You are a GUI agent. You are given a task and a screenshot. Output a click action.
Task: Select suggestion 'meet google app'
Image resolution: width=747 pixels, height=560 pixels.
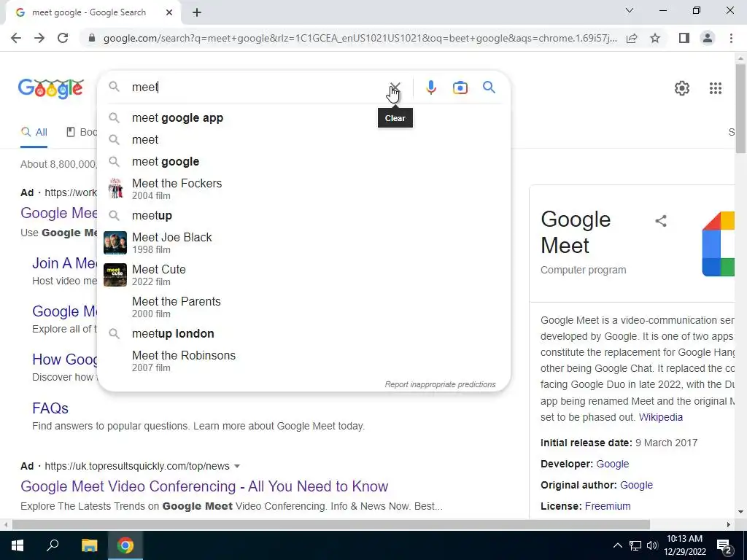pyautogui.click(x=303, y=117)
